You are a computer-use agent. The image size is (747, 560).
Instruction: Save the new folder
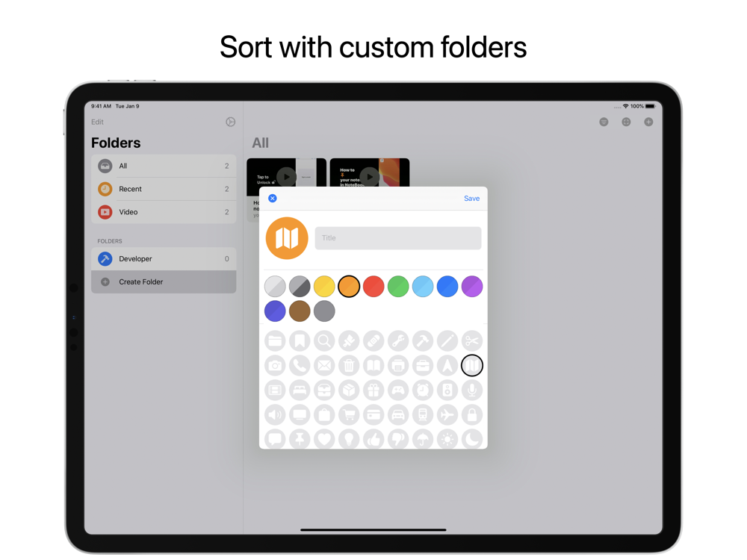(471, 199)
